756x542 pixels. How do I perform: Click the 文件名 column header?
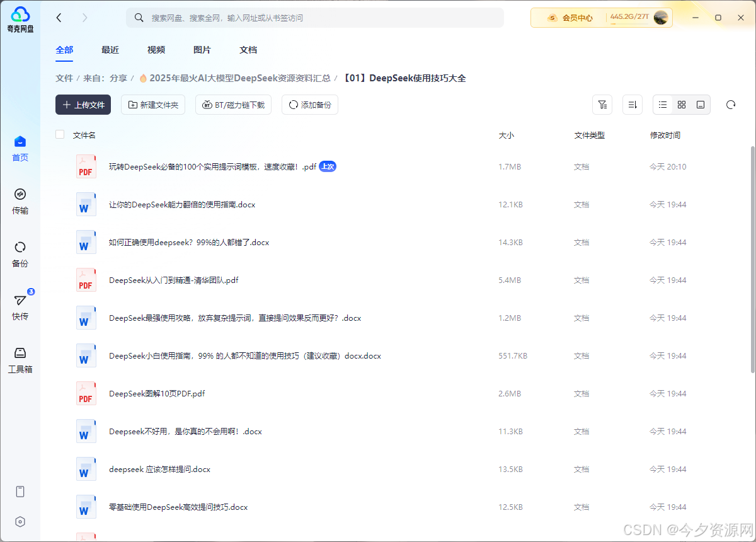pyautogui.click(x=84, y=135)
